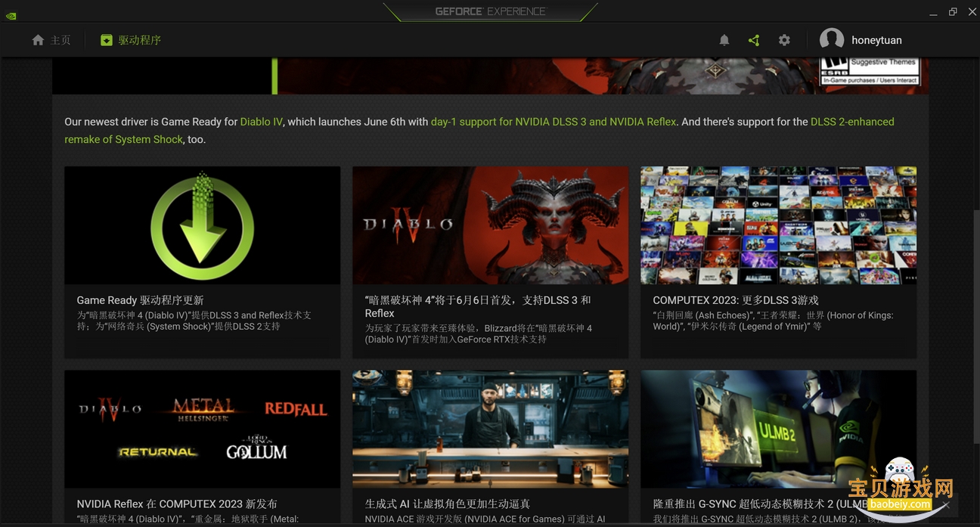Restore down the GeForce Experience window
Image resolution: width=980 pixels, height=527 pixels.
[953, 11]
